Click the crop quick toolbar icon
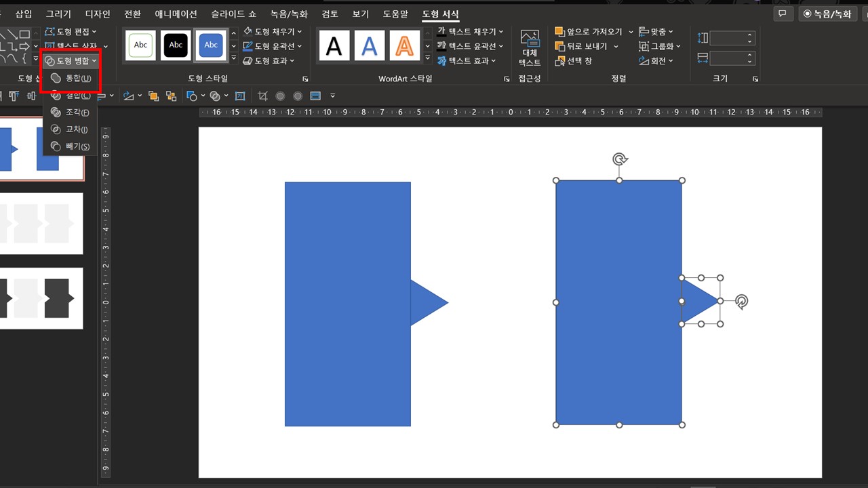This screenshot has width=868, height=488. click(x=262, y=96)
